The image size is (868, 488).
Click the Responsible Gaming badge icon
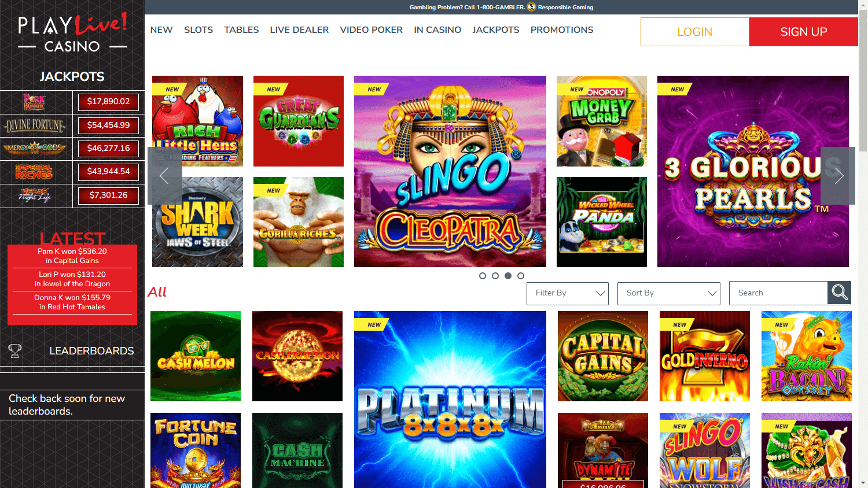pyautogui.click(x=531, y=7)
